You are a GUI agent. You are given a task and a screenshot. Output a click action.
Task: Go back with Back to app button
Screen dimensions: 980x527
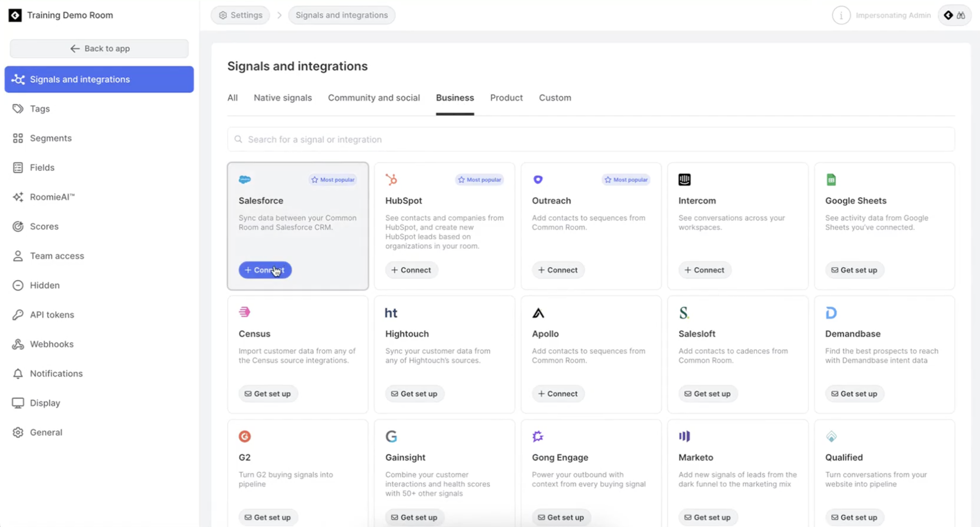99,48
